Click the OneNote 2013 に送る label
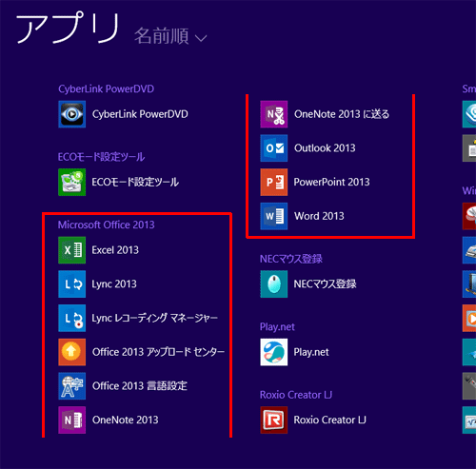476x469 pixels. 342,114
